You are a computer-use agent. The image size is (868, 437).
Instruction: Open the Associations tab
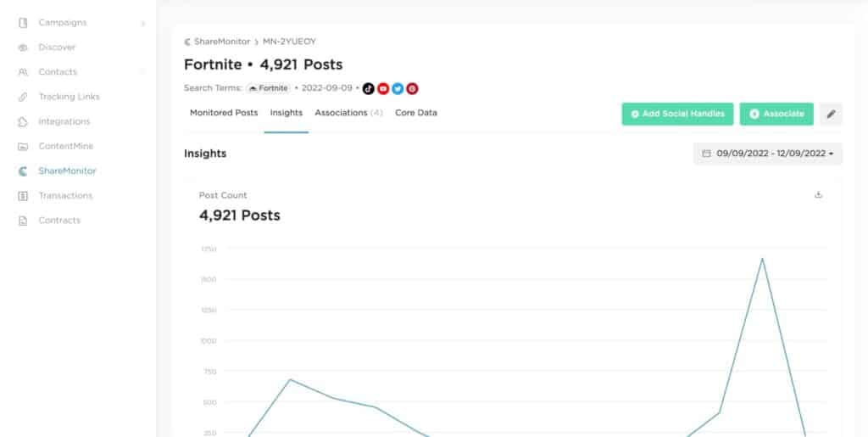pos(348,113)
